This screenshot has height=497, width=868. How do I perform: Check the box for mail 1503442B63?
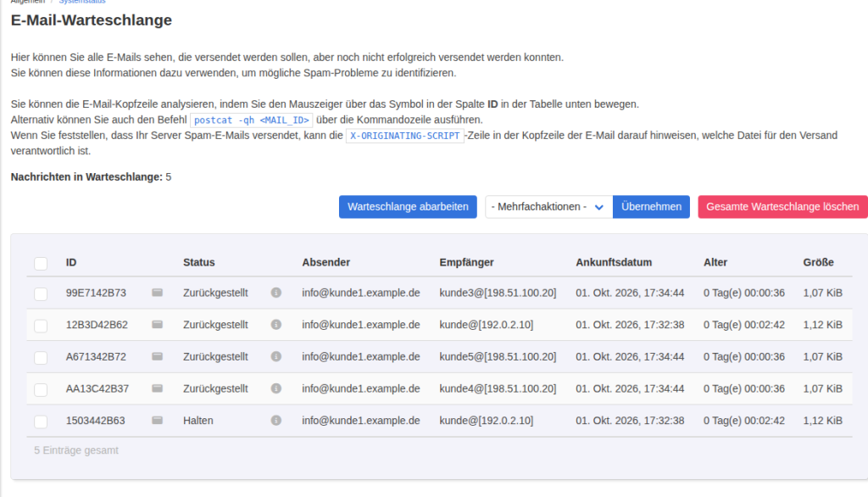(x=41, y=422)
